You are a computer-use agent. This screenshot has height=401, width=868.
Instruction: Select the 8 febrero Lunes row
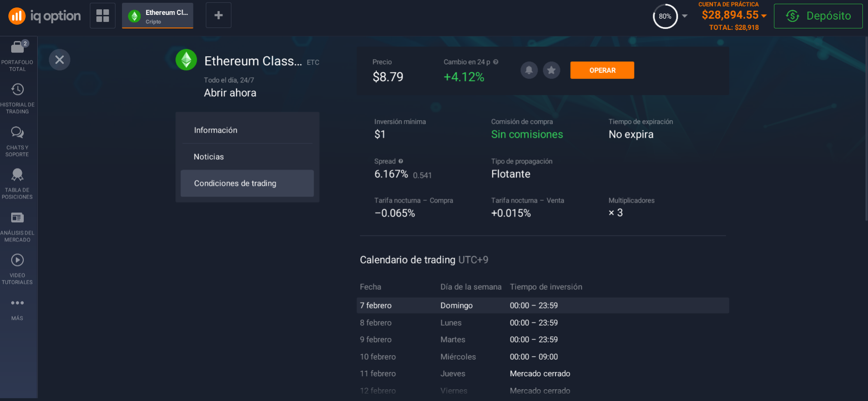(543, 323)
